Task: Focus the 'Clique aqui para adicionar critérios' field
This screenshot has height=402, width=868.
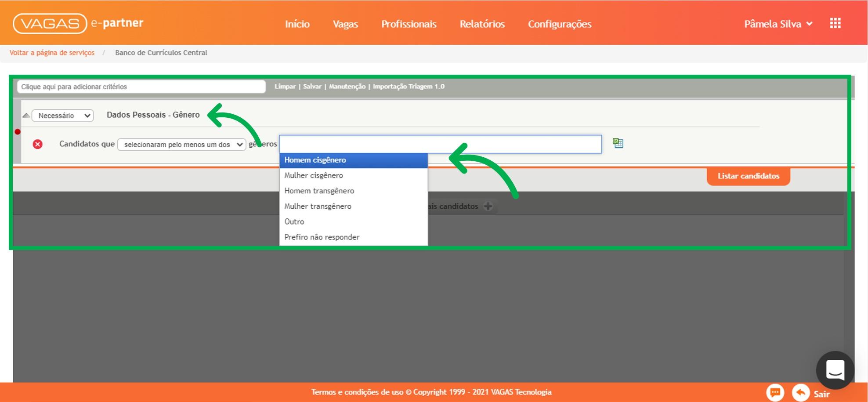Action: point(141,87)
